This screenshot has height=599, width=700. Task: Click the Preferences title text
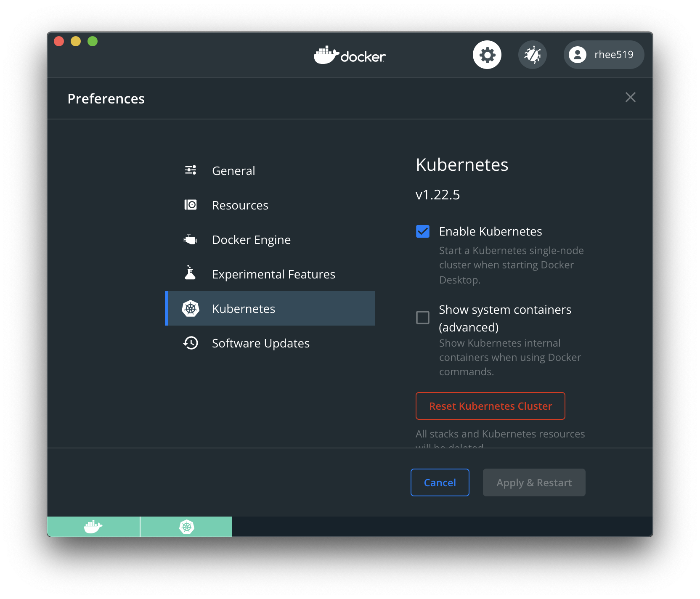pyautogui.click(x=106, y=98)
